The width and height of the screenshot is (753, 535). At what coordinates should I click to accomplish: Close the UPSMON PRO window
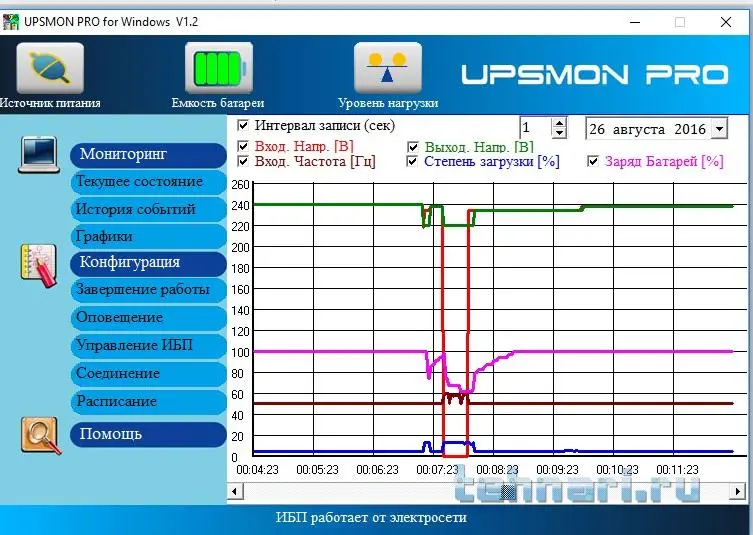pyautogui.click(x=726, y=22)
